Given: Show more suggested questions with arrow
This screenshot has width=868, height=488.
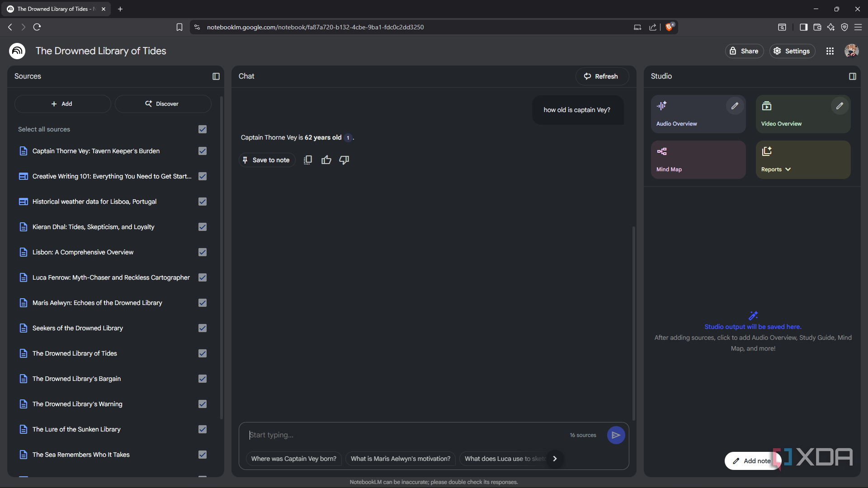Looking at the screenshot, I should (x=555, y=459).
